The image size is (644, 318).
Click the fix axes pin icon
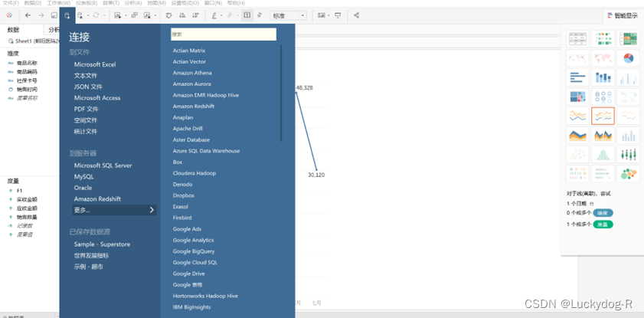260,15
